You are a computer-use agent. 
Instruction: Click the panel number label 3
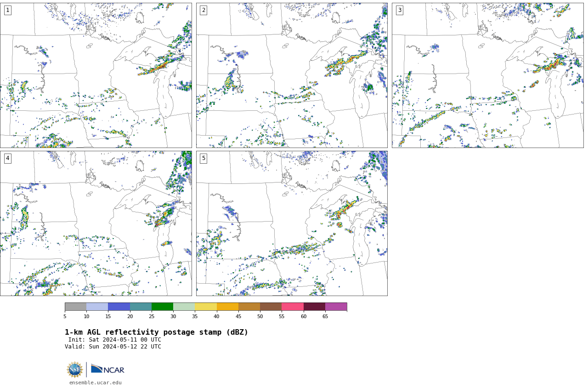point(399,10)
